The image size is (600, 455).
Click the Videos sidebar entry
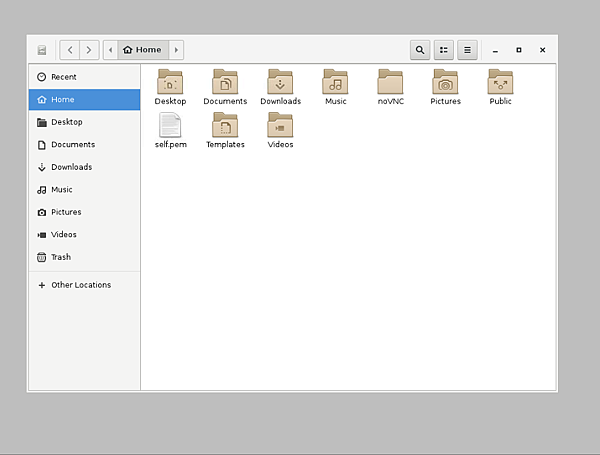pyautogui.click(x=63, y=235)
